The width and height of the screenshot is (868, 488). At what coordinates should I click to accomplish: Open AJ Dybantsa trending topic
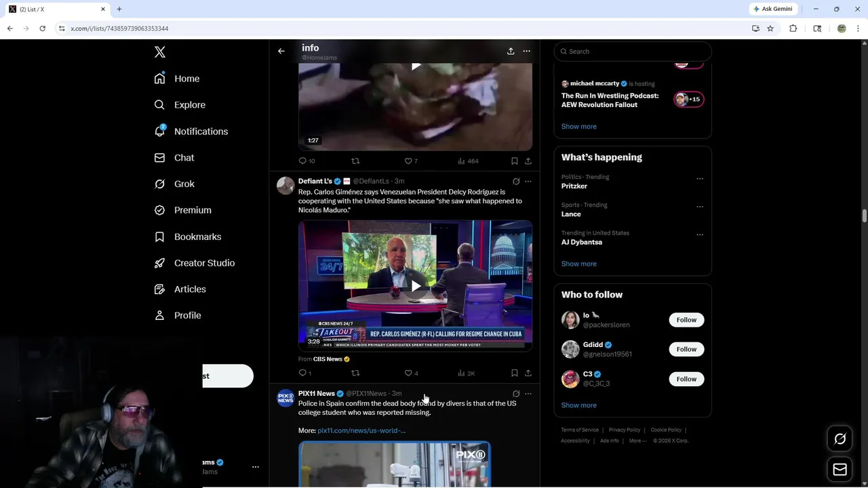point(582,242)
